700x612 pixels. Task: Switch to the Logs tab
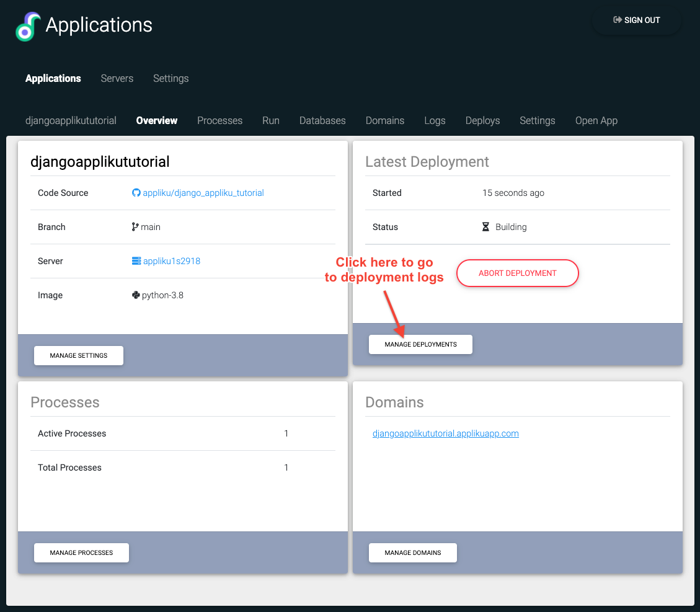pos(435,120)
